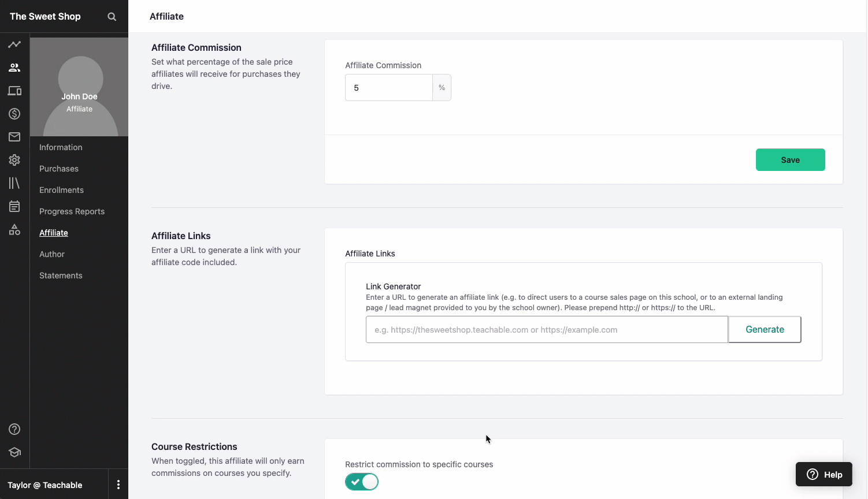Click John Doe's avatar placeholder
The height and width of the screenshot is (499, 868).
click(x=80, y=87)
